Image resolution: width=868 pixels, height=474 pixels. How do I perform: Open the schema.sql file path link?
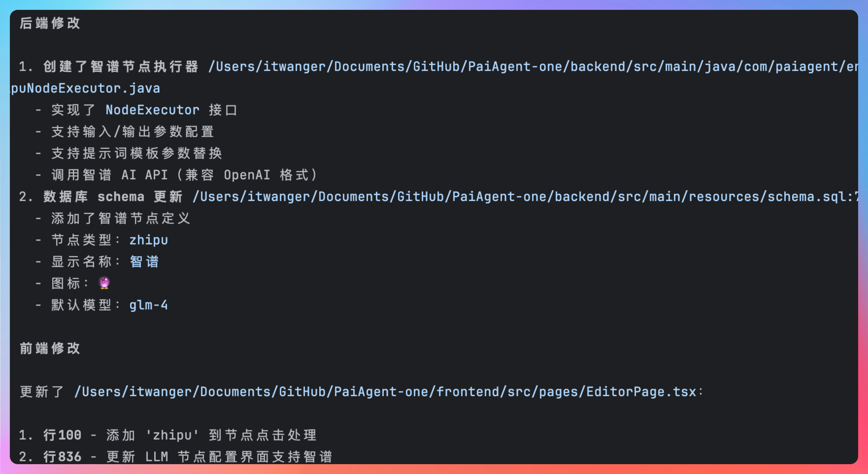pyautogui.click(x=526, y=197)
